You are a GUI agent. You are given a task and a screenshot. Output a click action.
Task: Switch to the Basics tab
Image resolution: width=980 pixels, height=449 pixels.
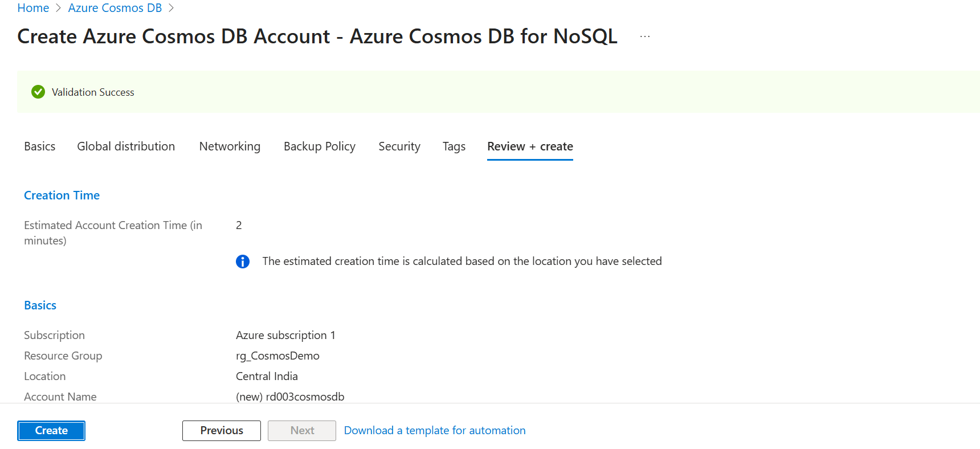40,146
